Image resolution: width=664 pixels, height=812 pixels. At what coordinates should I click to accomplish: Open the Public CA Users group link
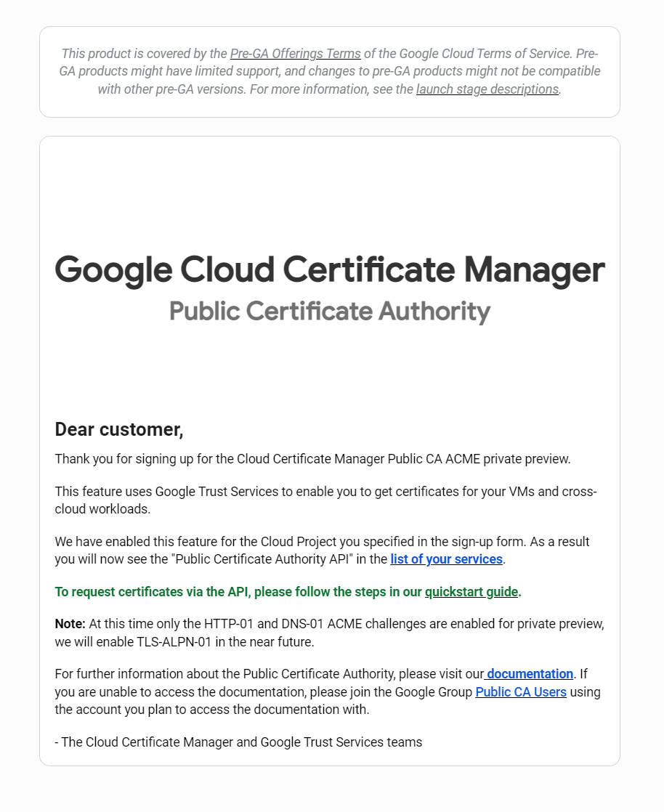521,692
